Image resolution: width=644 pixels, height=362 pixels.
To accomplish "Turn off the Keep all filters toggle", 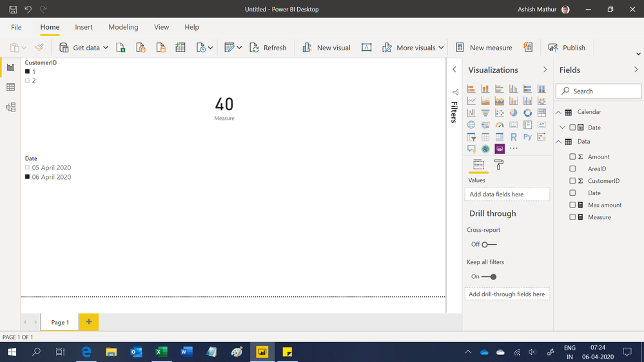I will click(x=489, y=276).
